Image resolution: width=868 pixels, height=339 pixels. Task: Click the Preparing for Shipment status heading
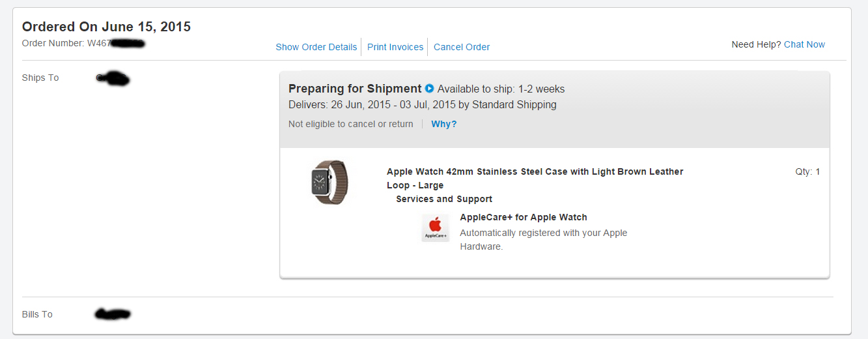pyautogui.click(x=355, y=89)
